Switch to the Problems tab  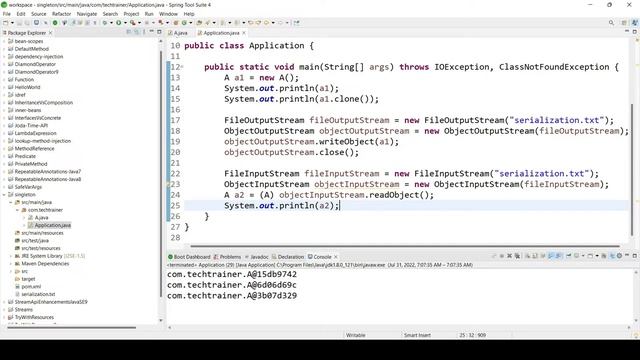click(x=228, y=257)
